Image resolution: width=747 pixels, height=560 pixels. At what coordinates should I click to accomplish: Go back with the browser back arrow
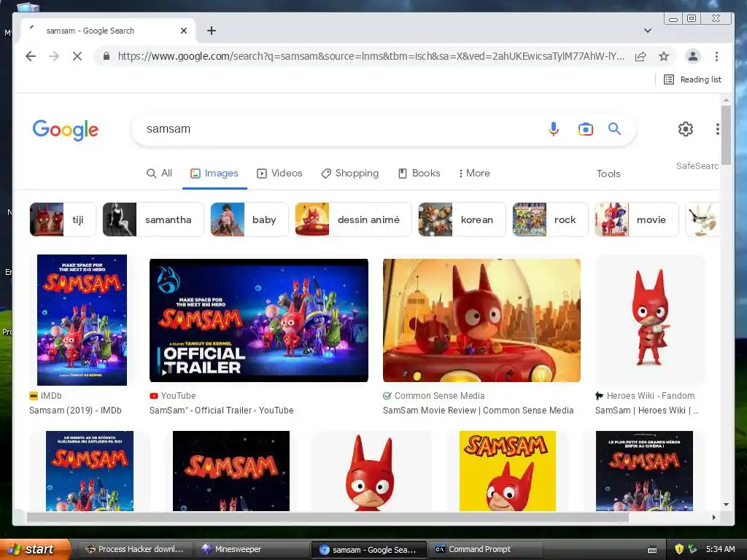coord(31,56)
